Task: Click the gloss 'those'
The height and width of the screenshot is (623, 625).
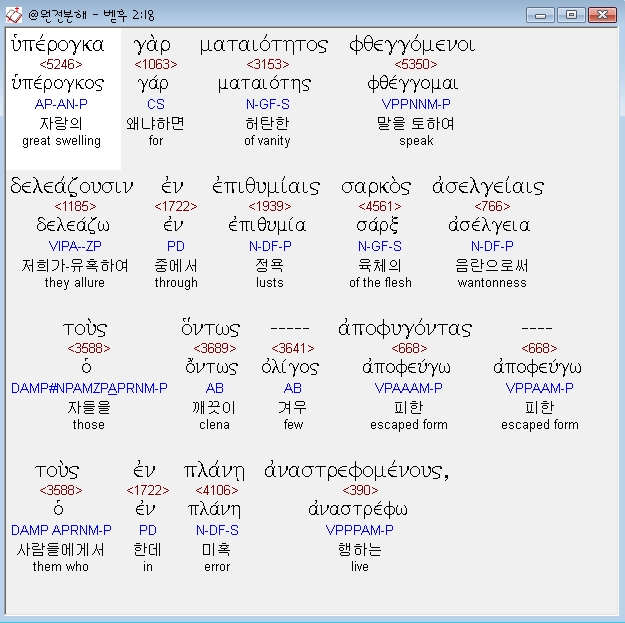Action: coord(88,425)
